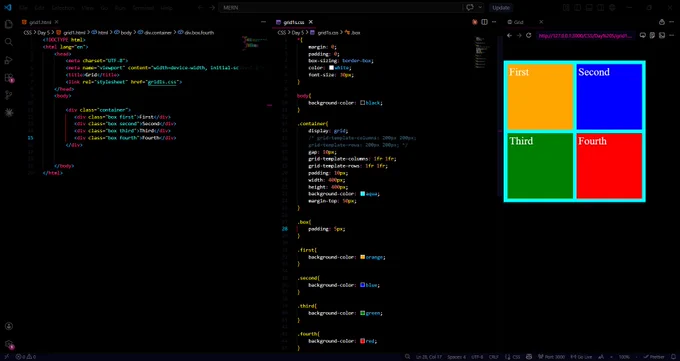Select the body breadcrumb in HTML editor
680x361 pixels.
click(x=123, y=33)
